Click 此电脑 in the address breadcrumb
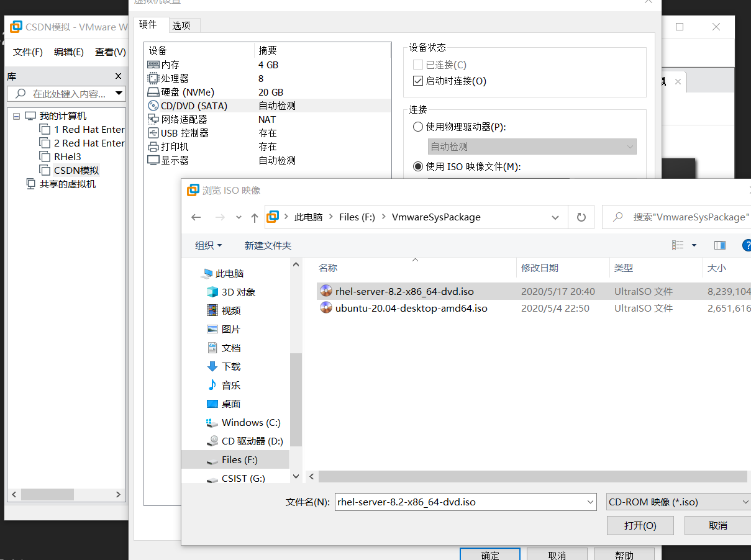751x560 pixels. click(x=308, y=217)
